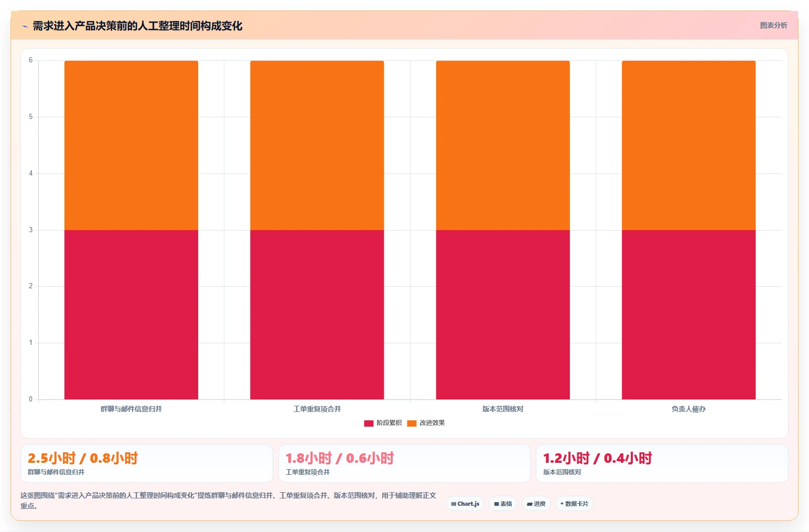The height and width of the screenshot is (532, 809).
Task: Open the 1.2小时 / 0.4小时 data card
Action: coord(662,463)
